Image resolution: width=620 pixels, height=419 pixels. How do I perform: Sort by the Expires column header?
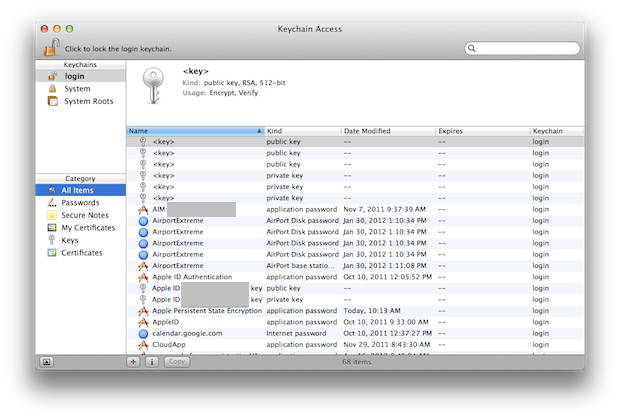pyautogui.click(x=483, y=131)
